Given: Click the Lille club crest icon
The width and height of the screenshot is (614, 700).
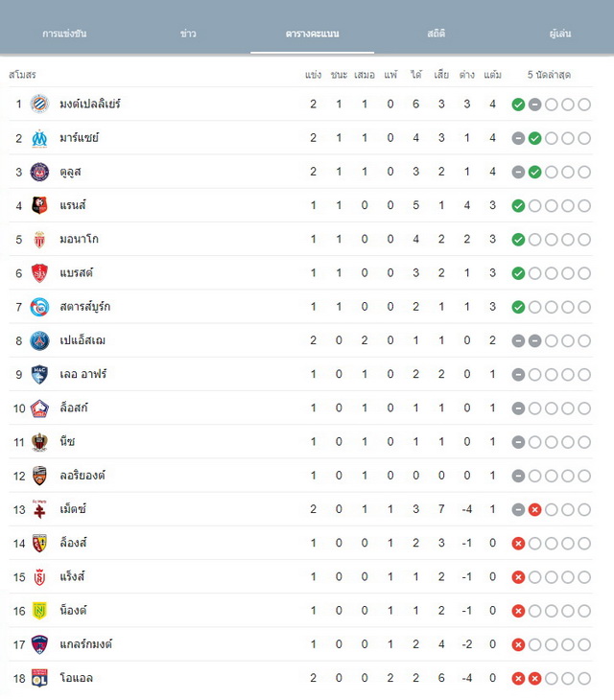Looking at the screenshot, I should [x=39, y=408].
